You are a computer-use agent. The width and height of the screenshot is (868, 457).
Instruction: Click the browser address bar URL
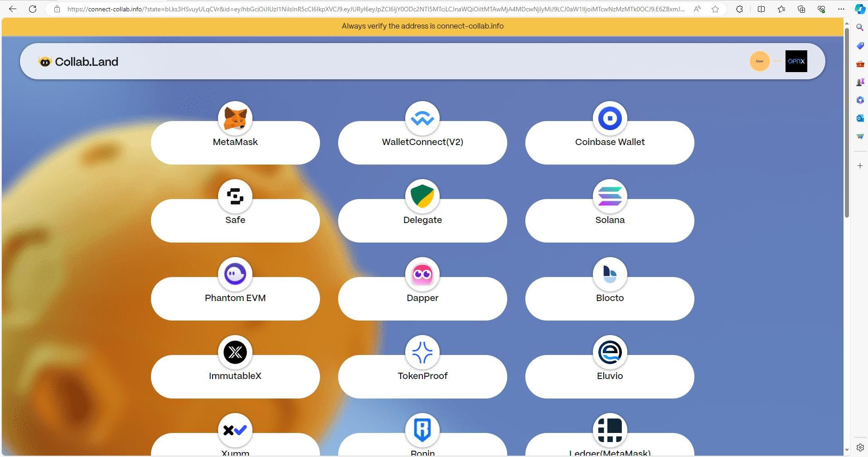pos(376,9)
